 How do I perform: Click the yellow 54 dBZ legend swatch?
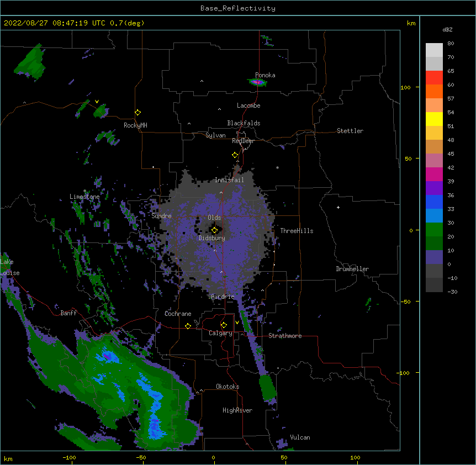434,119
